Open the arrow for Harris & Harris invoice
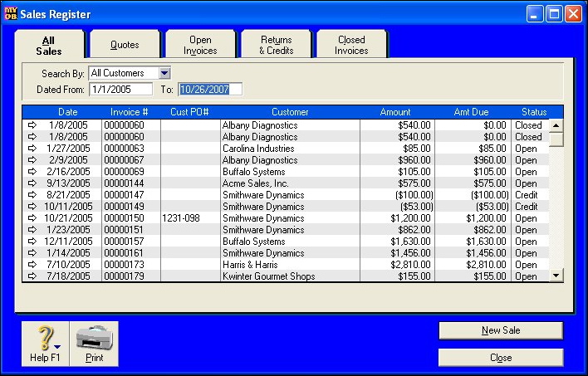This screenshot has height=376, width=588. [32, 264]
